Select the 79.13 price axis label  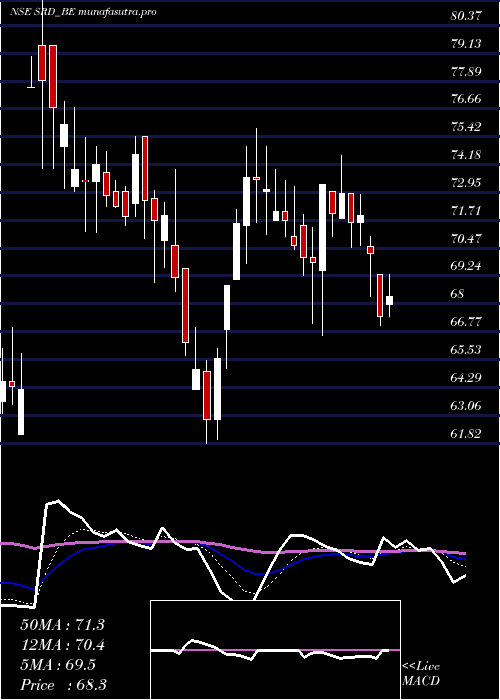(x=466, y=44)
